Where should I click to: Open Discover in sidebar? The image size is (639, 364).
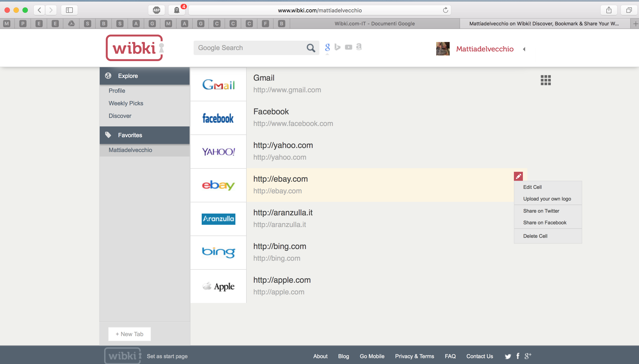point(120,116)
